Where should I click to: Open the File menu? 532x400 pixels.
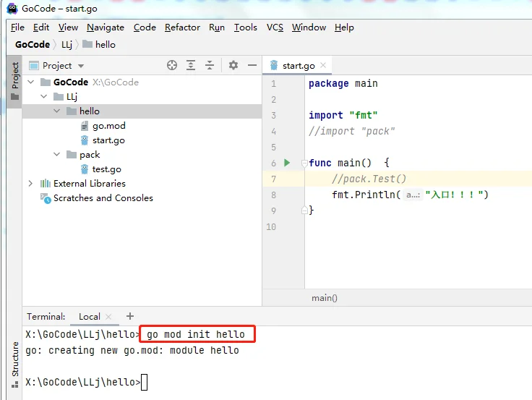[x=17, y=27]
